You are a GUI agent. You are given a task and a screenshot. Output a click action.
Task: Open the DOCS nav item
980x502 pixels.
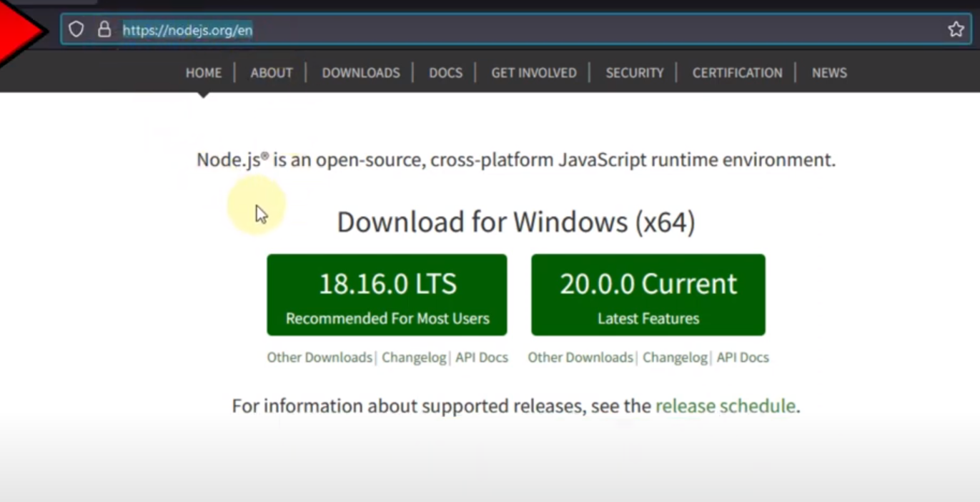pos(445,73)
